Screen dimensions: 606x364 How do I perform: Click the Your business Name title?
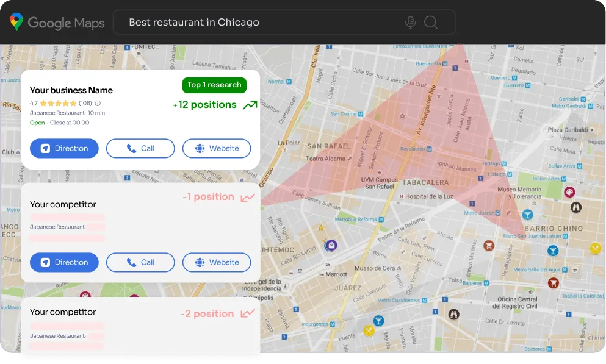point(71,90)
